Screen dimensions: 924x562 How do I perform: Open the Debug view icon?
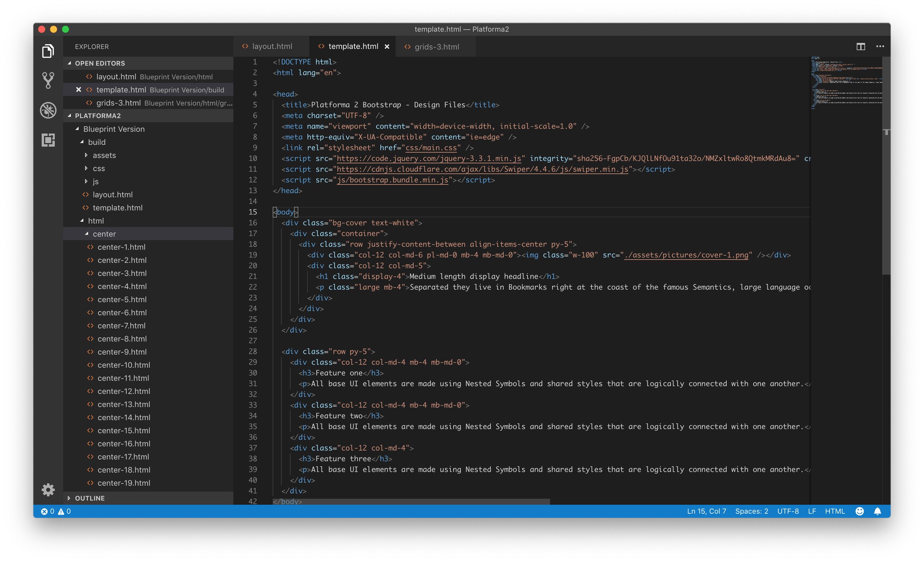(48, 110)
